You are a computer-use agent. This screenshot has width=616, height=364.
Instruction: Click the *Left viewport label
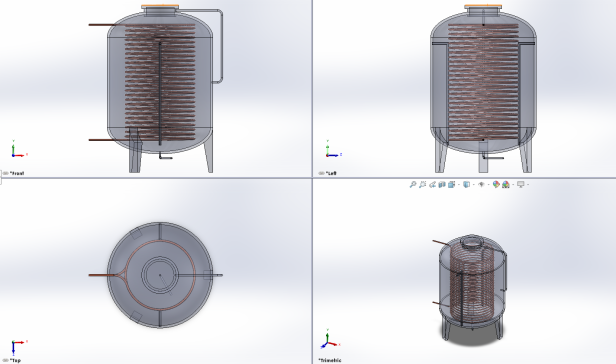tap(331, 173)
